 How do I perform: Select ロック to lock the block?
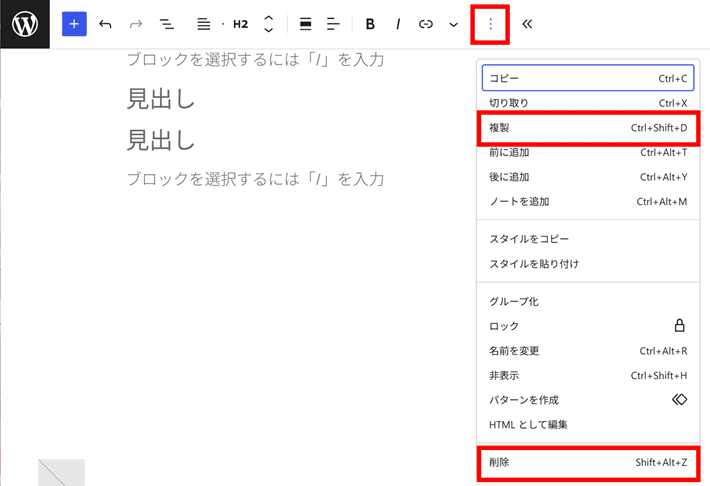point(588,326)
